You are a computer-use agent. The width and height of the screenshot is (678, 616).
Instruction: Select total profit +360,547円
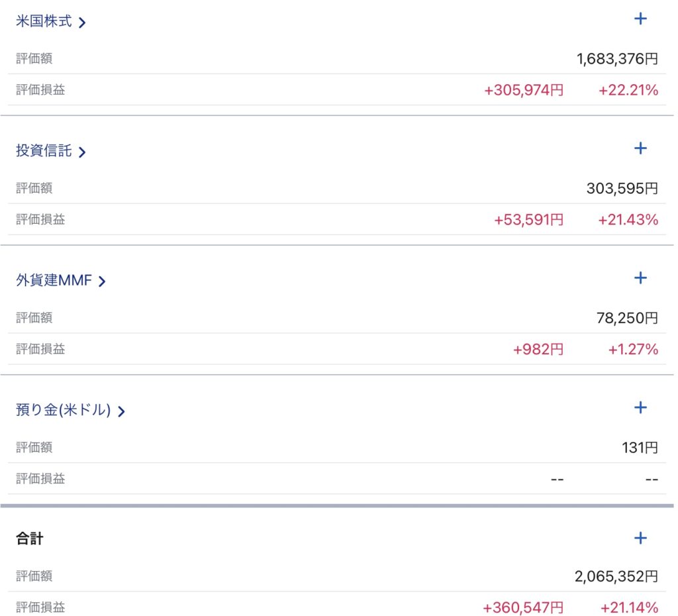point(523,608)
